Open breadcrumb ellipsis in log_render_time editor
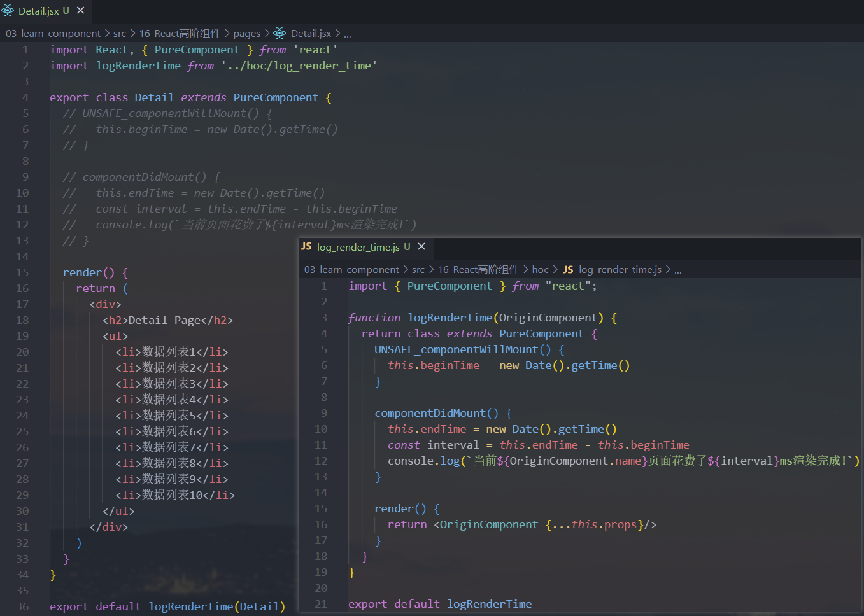The height and width of the screenshot is (616, 864). [x=678, y=270]
